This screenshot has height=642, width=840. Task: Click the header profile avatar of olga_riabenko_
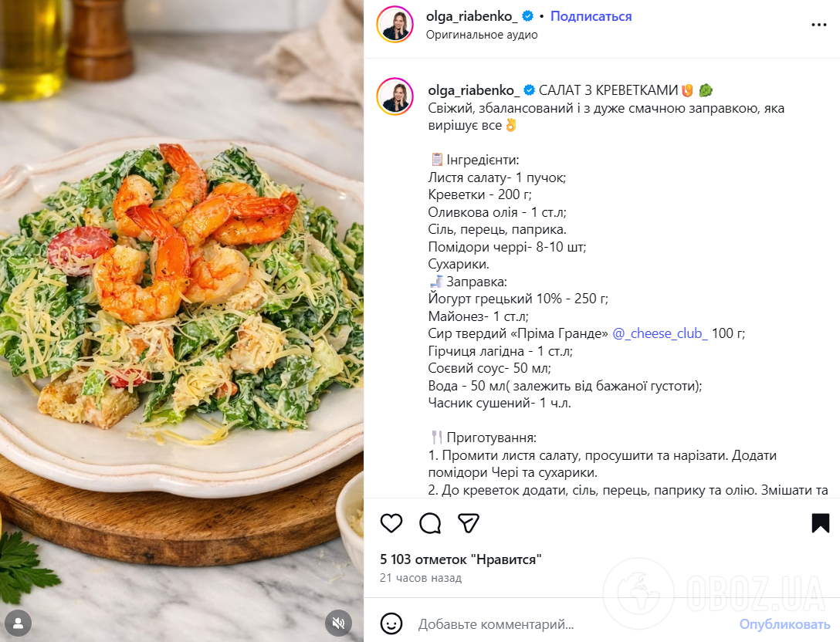point(395,25)
